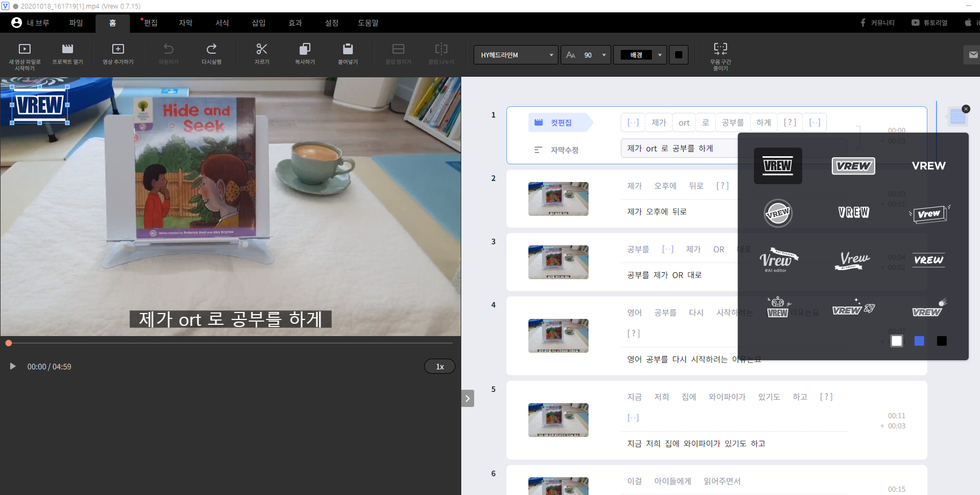
Task: Copy with 복사하기 icon
Action: click(x=305, y=55)
